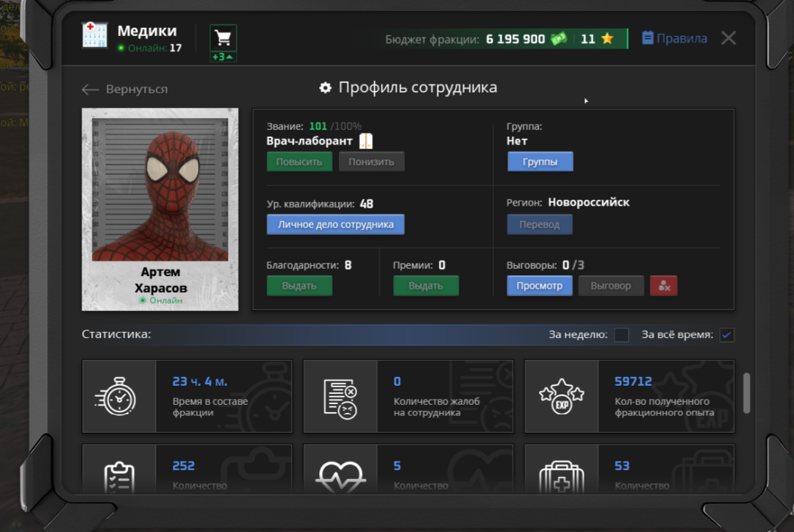The image size is (794, 532).
Task: Open the Группы button
Action: click(x=540, y=162)
